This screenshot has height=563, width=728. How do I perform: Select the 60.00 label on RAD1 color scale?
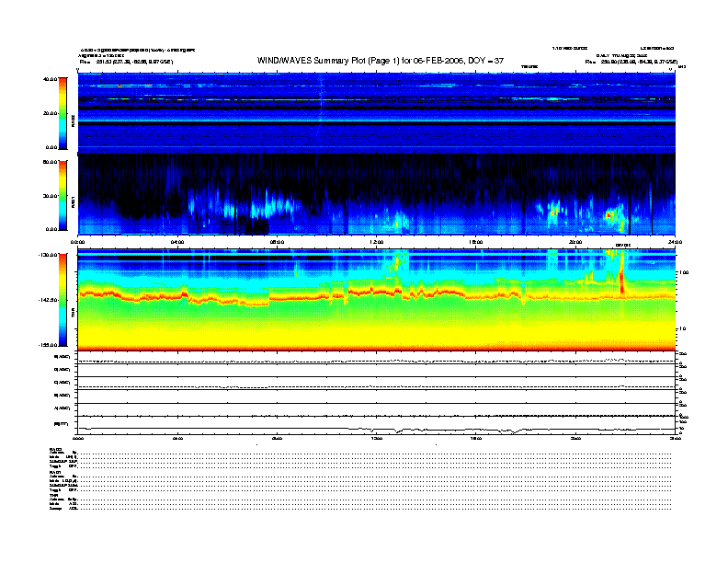pyautogui.click(x=51, y=162)
